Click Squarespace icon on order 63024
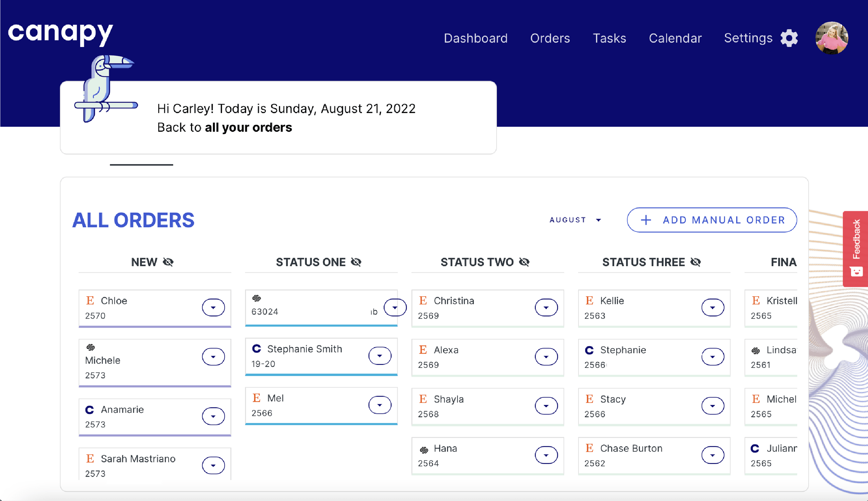This screenshot has height=501, width=868. (x=256, y=298)
